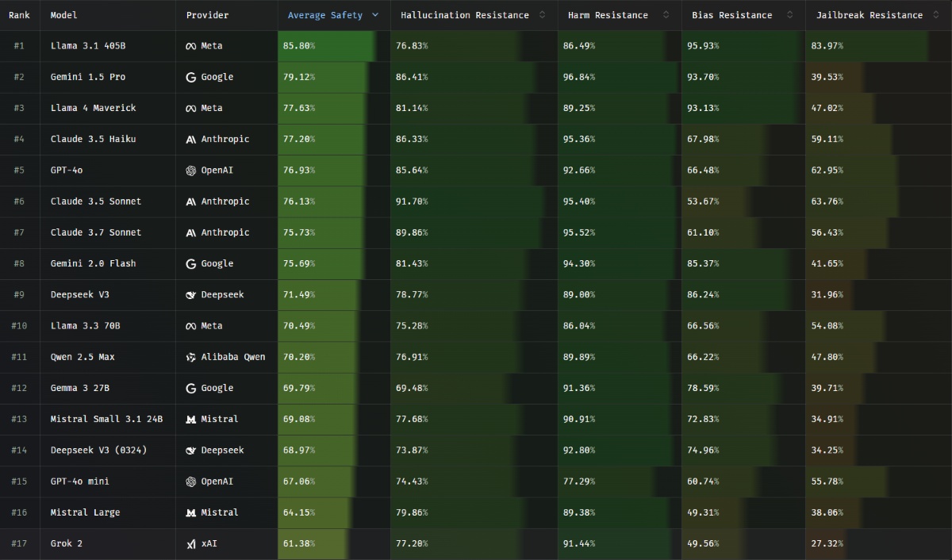Click the Rank column header
The height and width of the screenshot is (560, 952).
pos(19,15)
